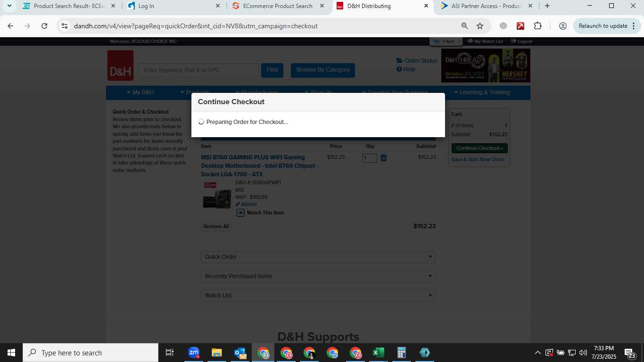The width and height of the screenshot is (644, 362).
Task: Open the MSI B760 motherboard thumbnail
Action: (x=216, y=195)
